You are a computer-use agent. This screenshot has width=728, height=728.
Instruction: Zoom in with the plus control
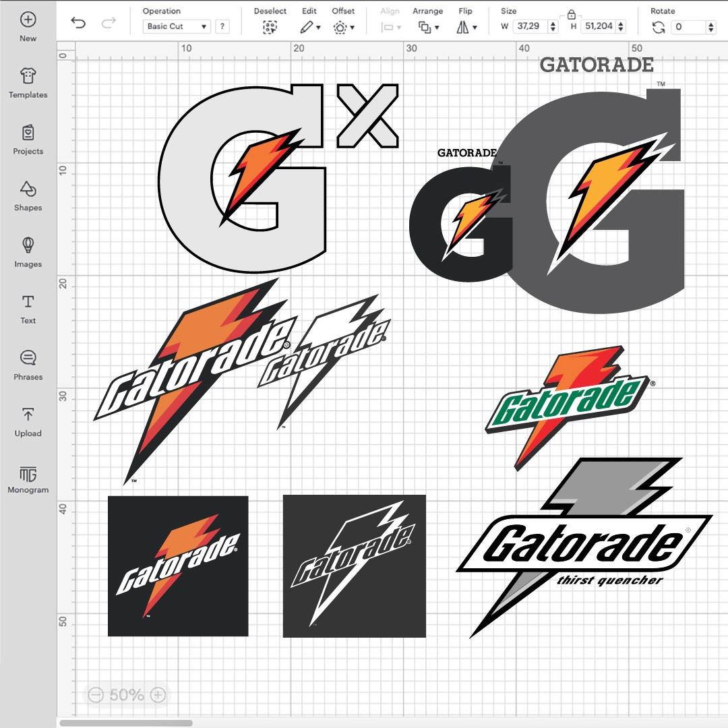coord(157,694)
